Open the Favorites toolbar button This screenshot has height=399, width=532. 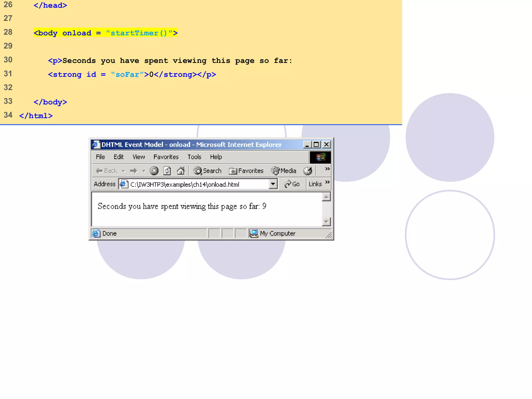click(x=246, y=171)
